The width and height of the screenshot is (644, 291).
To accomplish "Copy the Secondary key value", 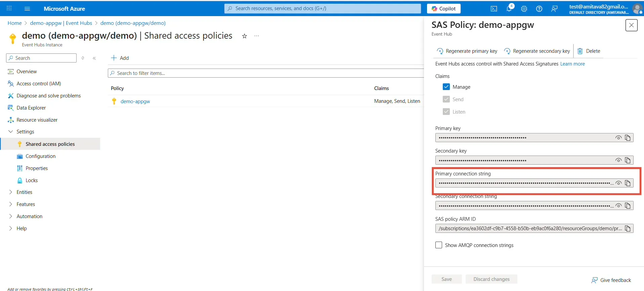I will (628, 160).
